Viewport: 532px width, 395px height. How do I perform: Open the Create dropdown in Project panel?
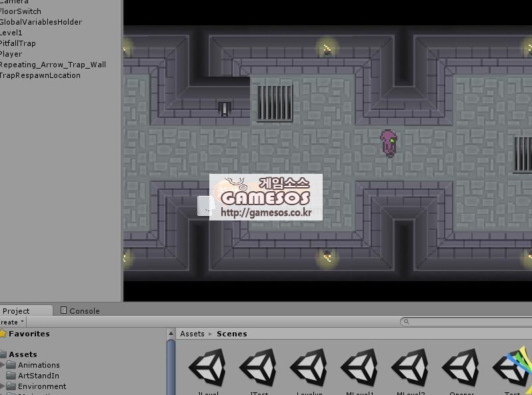(12, 322)
